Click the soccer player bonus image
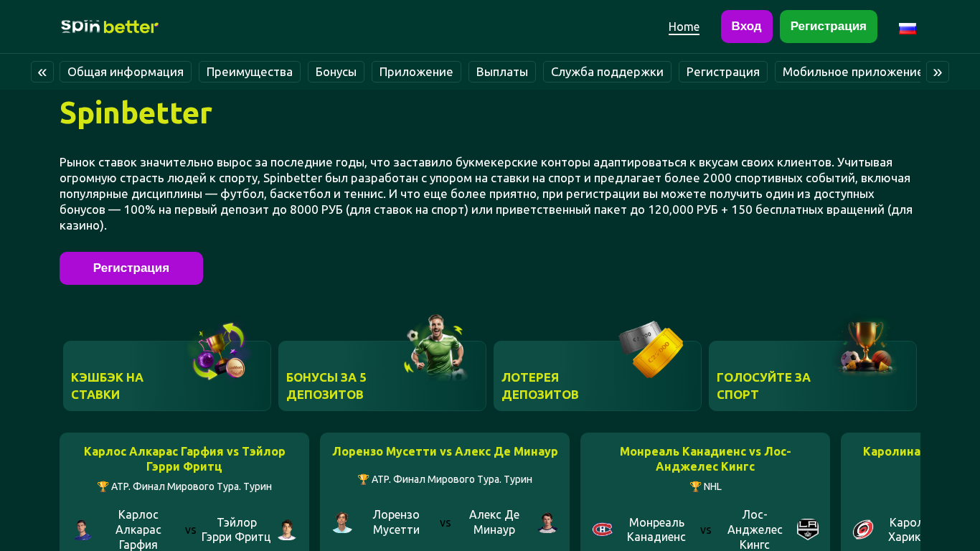This screenshot has height=551, width=980. pos(435,347)
